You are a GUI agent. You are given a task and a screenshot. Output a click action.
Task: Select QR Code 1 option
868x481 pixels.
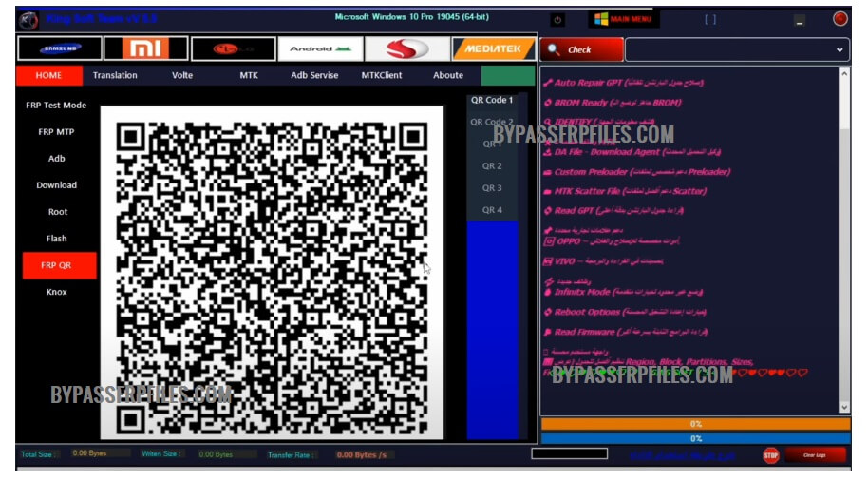click(492, 100)
